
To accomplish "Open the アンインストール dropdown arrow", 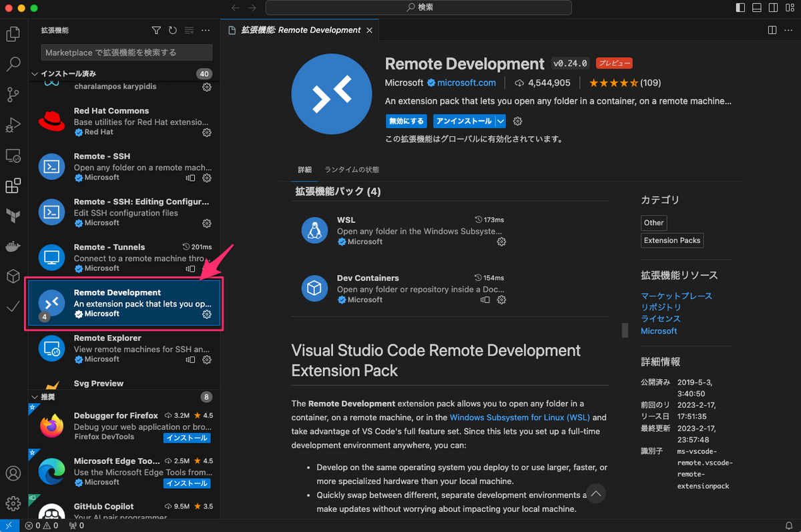I will pos(501,121).
